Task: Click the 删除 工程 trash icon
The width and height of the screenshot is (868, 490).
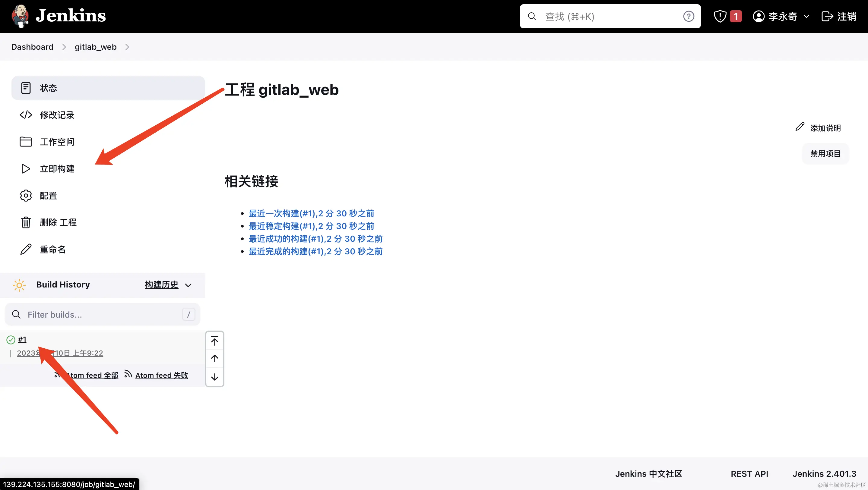Action: click(x=26, y=223)
